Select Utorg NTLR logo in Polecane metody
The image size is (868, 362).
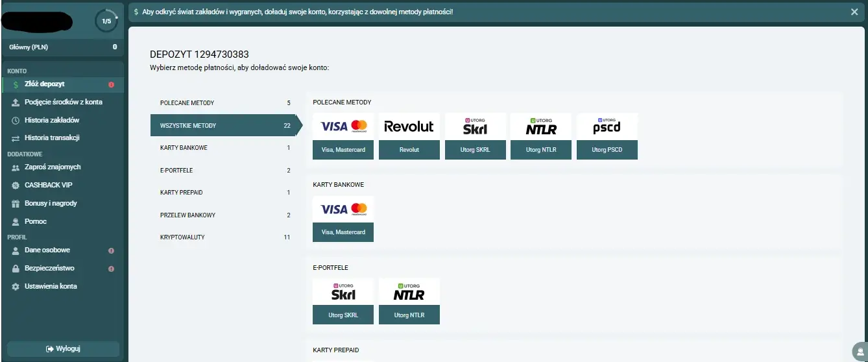click(x=541, y=127)
